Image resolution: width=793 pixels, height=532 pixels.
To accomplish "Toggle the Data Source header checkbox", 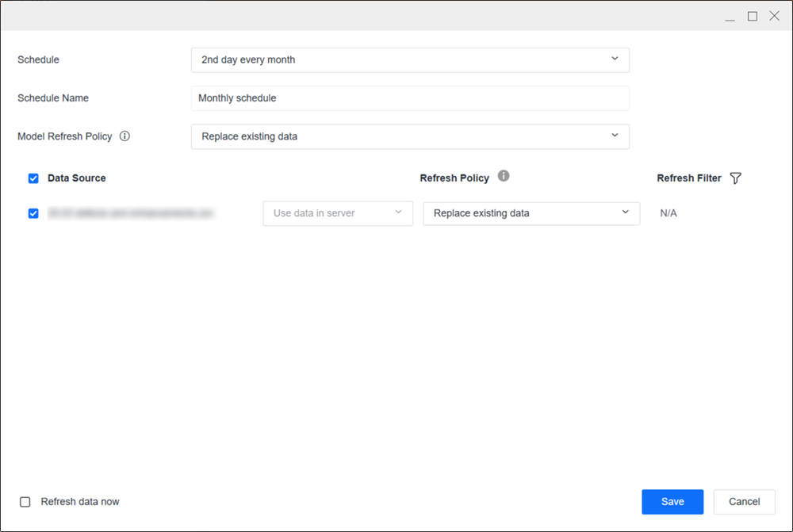I will 33,178.
